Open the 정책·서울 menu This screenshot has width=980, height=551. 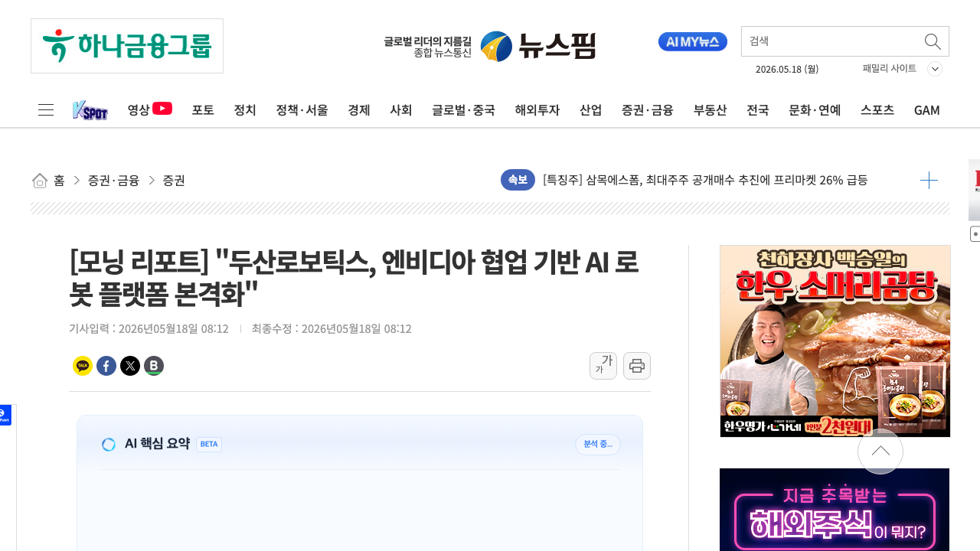302,110
